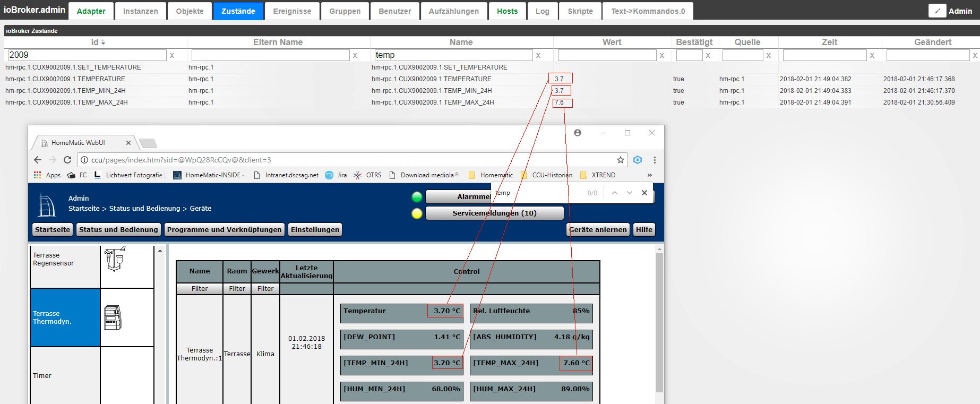Select the Terrasse Regensensor device
The width and height of the screenshot is (980, 404).
(65, 267)
